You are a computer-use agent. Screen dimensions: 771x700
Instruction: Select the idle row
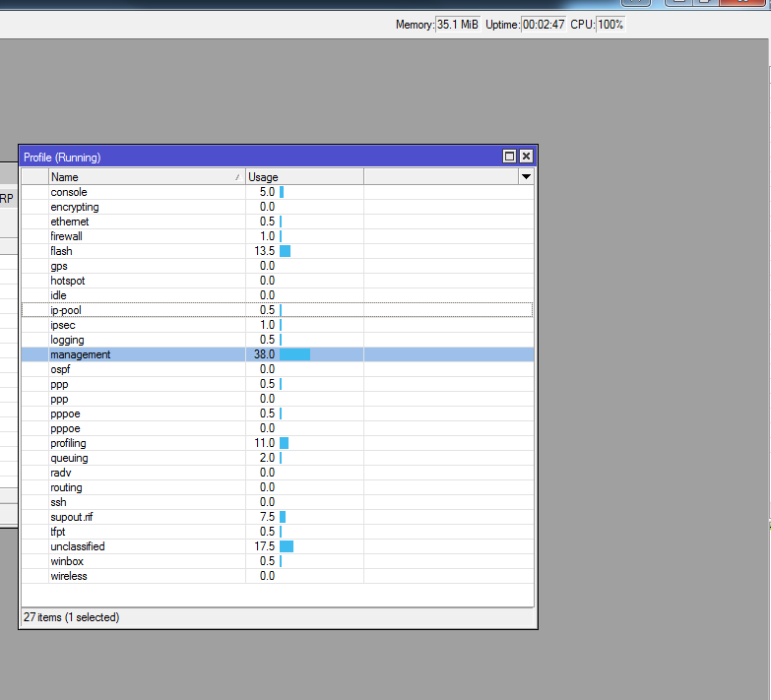click(278, 295)
